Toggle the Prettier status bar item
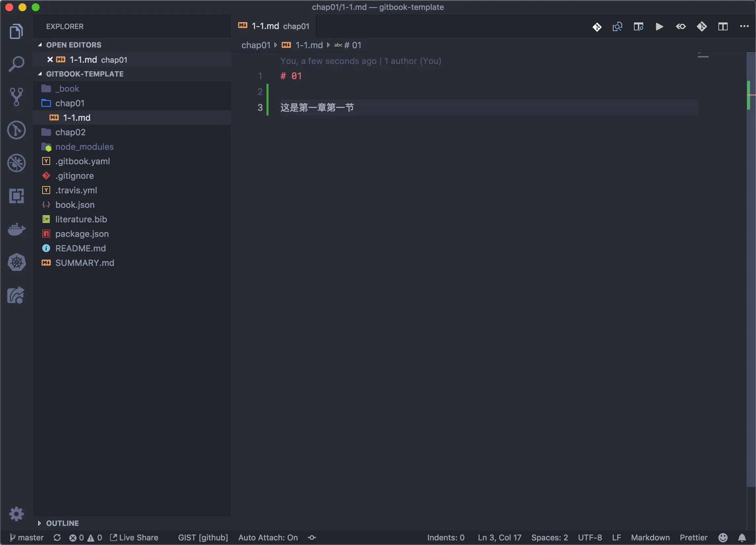This screenshot has height=545, width=756. (x=693, y=537)
